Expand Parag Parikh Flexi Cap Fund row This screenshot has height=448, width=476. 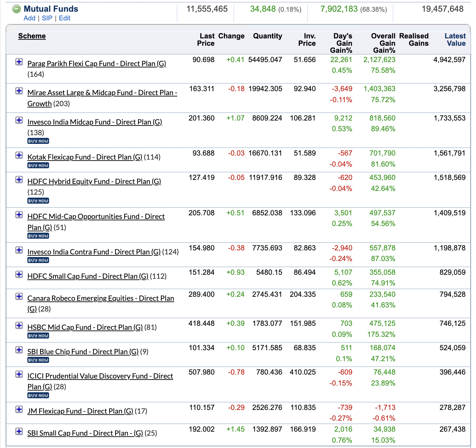19,62
